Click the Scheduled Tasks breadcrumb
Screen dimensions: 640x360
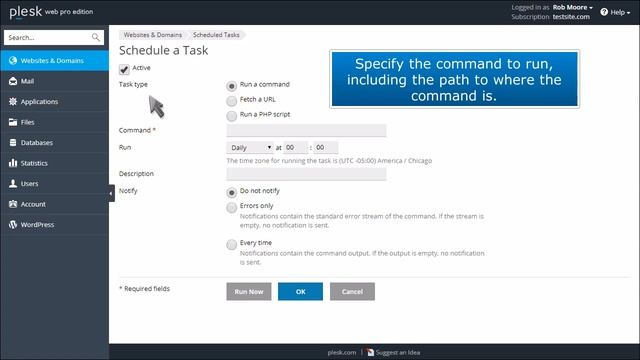pos(216,35)
